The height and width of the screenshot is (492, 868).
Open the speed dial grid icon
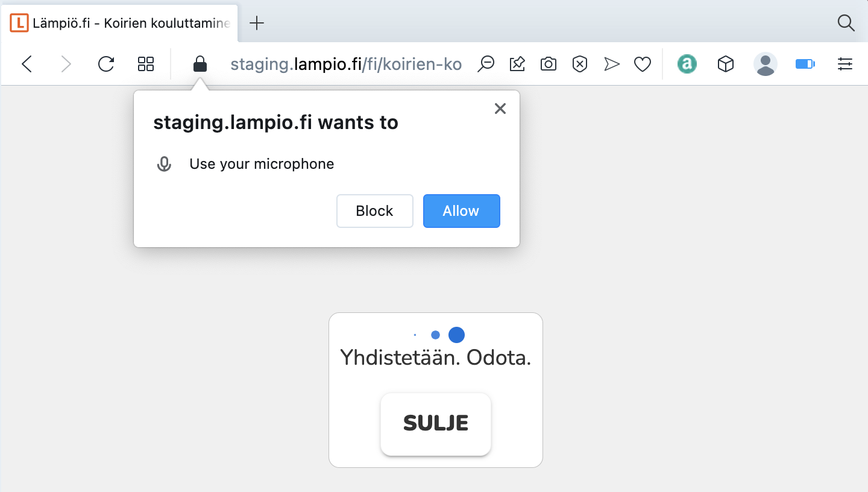[x=146, y=64]
